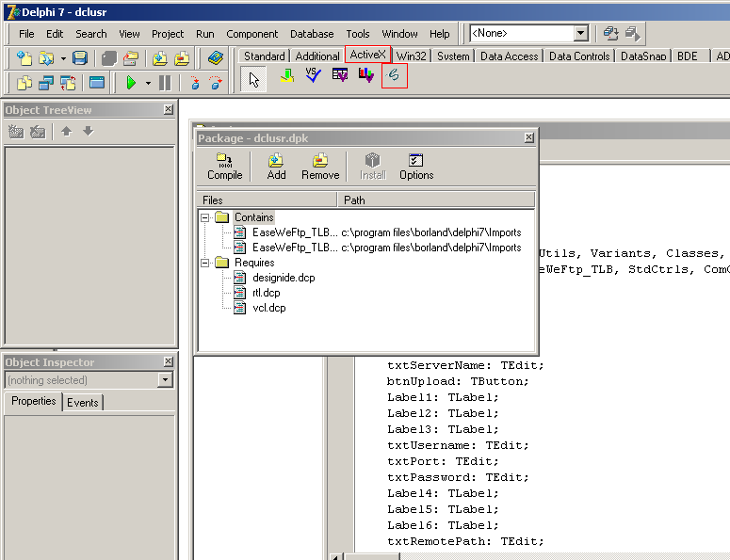Image resolution: width=730 pixels, height=560 pixels.
Task: Click the Open Project toolbar icon
Action: click(x=131, y=58)
